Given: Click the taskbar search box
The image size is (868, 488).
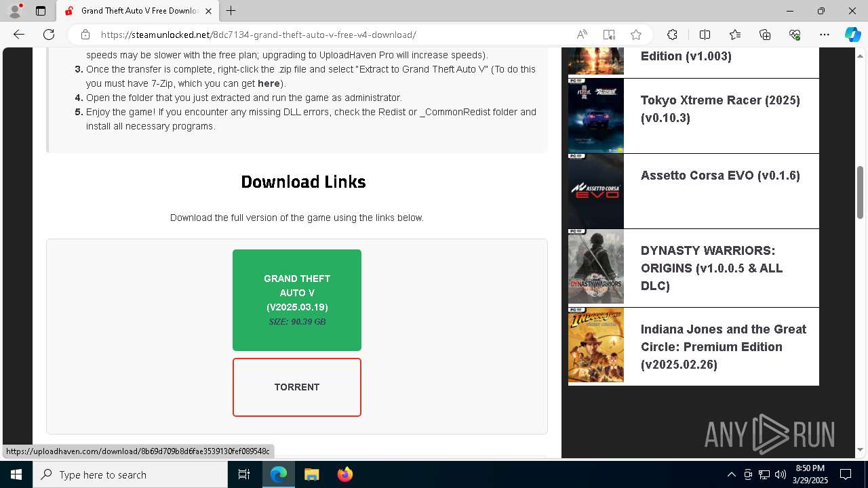Looking at the screenshot, I should click(130, 474).
